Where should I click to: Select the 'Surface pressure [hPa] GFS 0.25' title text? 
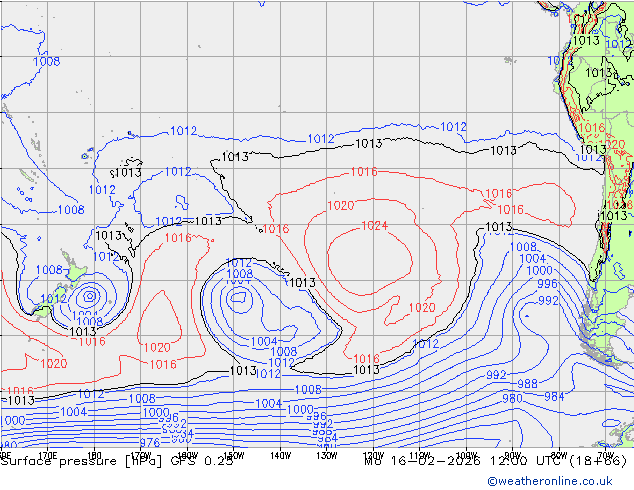pos(117,461)
